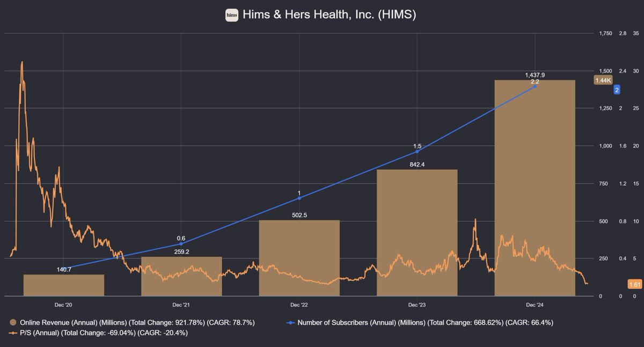Toggle P/S (Annual) legend entry
Image resolution: width=644 pixels, height=347 pixels.
pos(98,333)
